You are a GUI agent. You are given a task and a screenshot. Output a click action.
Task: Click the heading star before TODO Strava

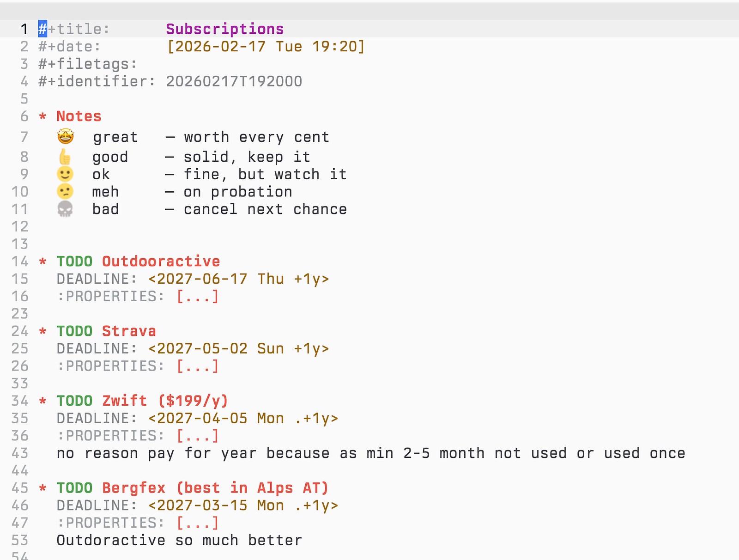(42, 331)
